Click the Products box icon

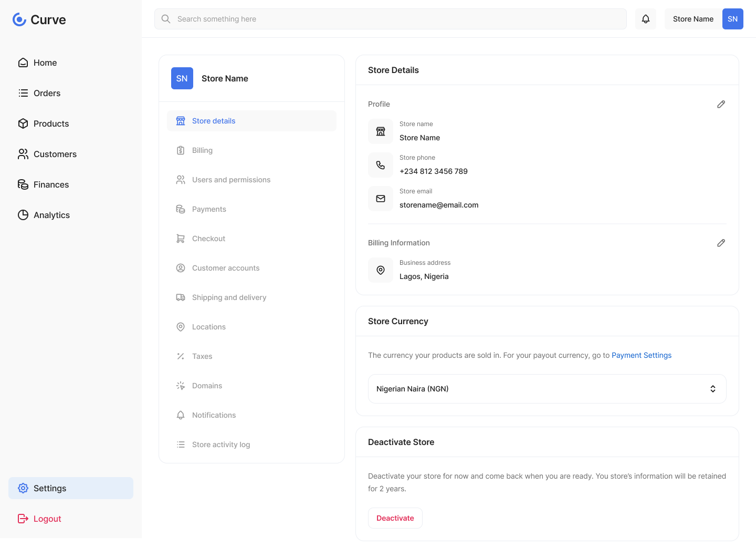[x=23, y=123]
